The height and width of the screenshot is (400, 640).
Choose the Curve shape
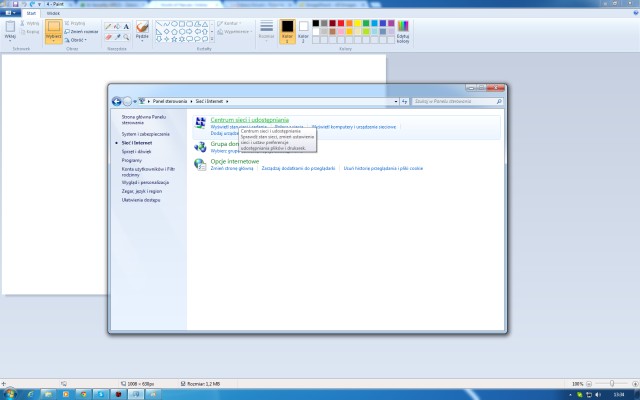click(x=167, y=24)
